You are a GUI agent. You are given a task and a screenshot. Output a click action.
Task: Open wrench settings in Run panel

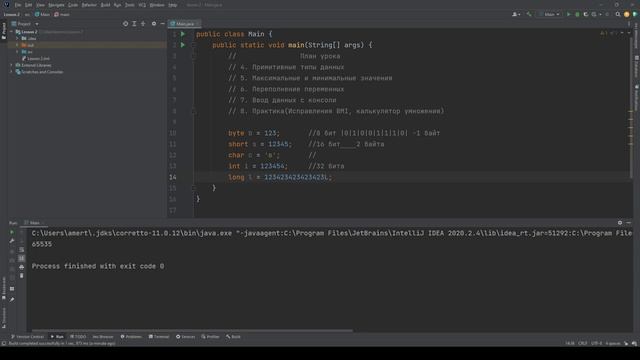[x=12, y=241]
